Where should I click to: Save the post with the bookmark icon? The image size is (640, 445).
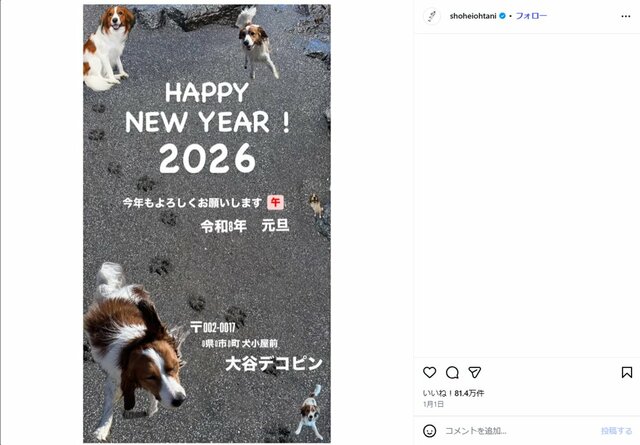(x=627, y=372)
